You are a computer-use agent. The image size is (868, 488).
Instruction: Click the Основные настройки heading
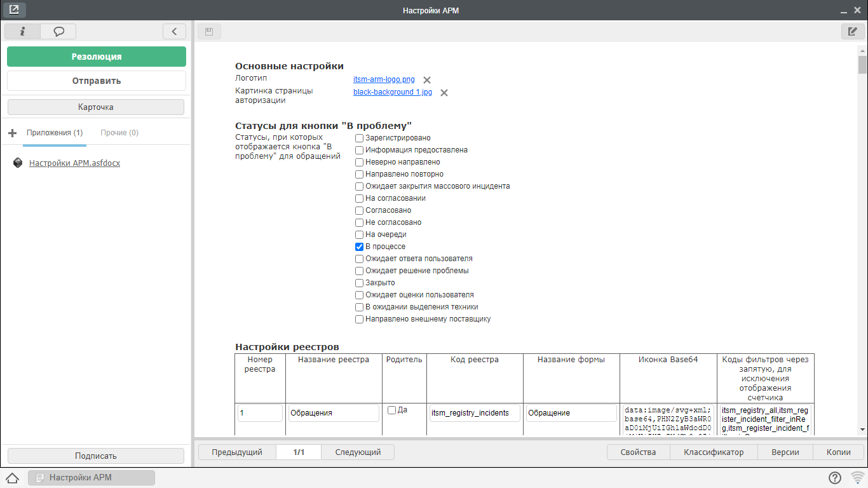[289, 66]
